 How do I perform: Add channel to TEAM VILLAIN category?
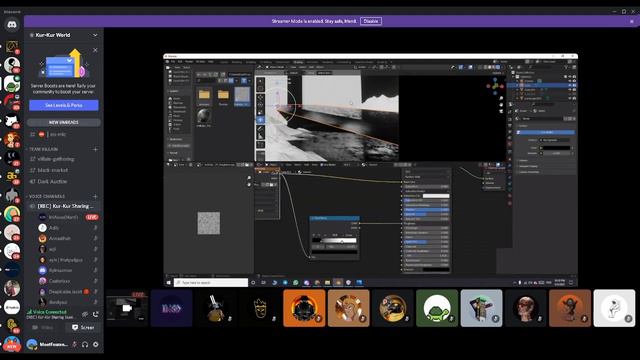click(95, 149)
